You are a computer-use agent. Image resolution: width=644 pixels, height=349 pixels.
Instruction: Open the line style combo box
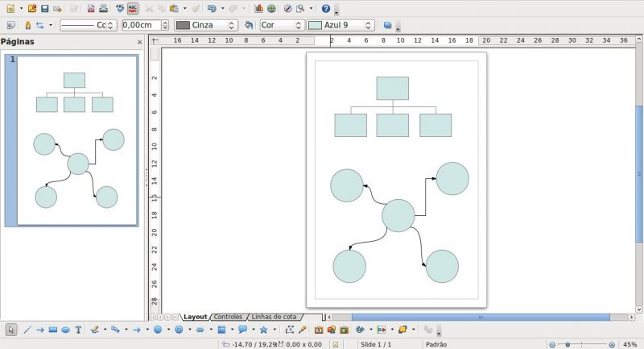click(x=89, y=25)
